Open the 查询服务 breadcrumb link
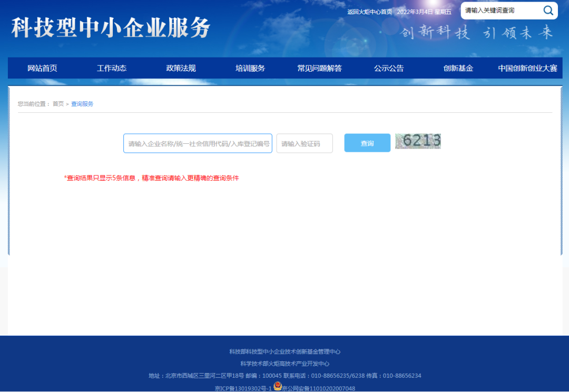 [x=82, y=104]
